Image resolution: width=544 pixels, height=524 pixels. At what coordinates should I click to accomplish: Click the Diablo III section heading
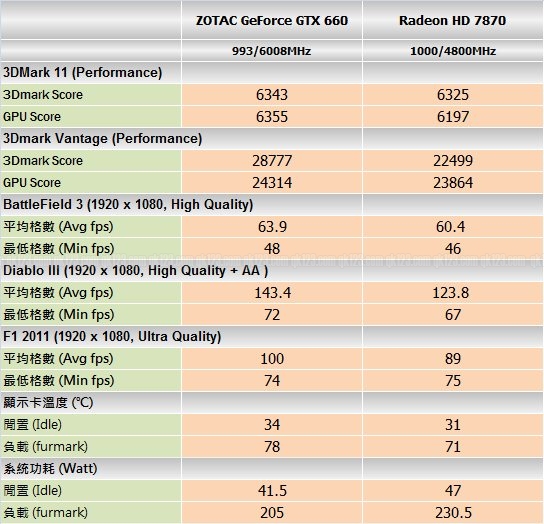[x=136, y=271]
